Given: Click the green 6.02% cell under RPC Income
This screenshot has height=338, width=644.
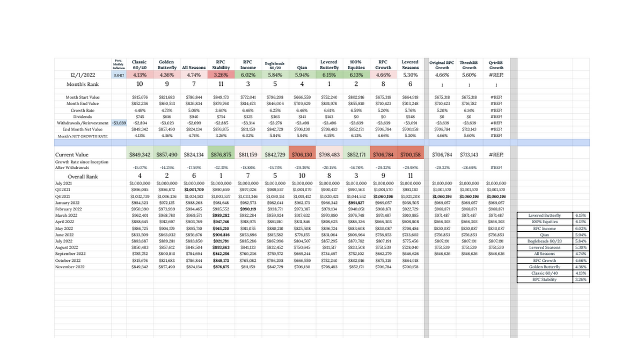Looking at the screenshot, I should (248, 76).
